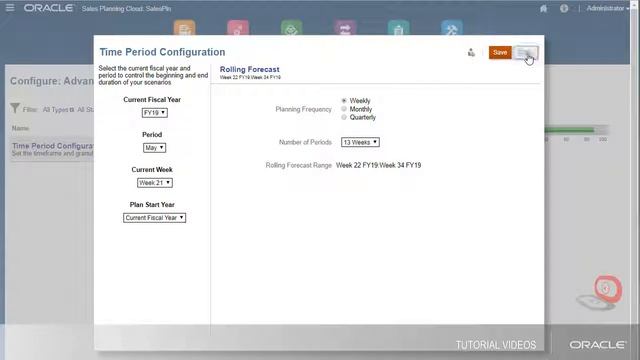Viewport: 640px width, 360px height.
Task: Click the Week 22 FY19:Week 34 FY19 range value
Action: pyautogui.click(x=378, y=165)
